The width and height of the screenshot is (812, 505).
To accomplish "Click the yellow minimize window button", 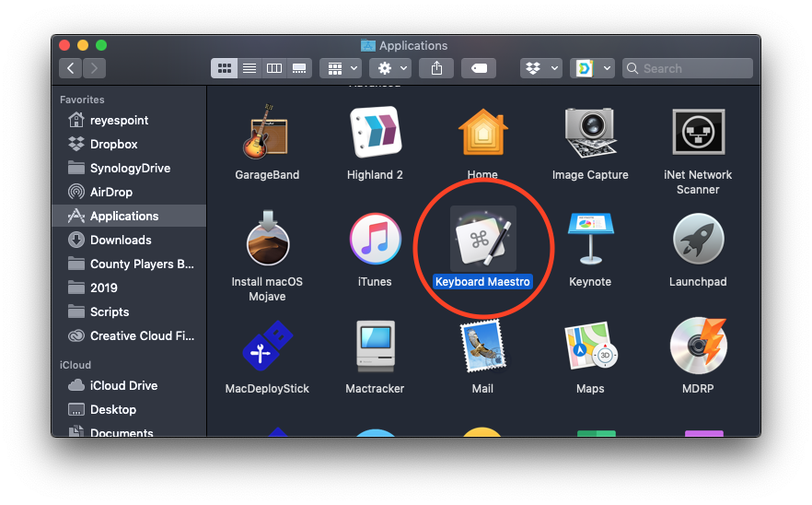I will coord(83,46).
